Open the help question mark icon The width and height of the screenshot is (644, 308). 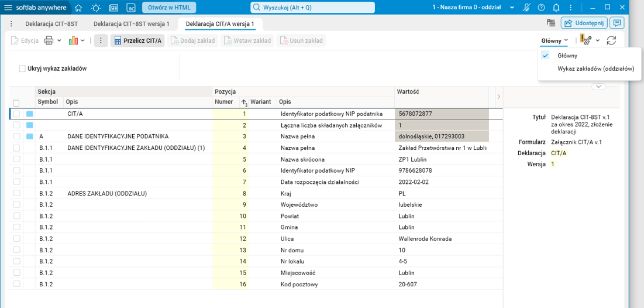[x=541, y=8]
